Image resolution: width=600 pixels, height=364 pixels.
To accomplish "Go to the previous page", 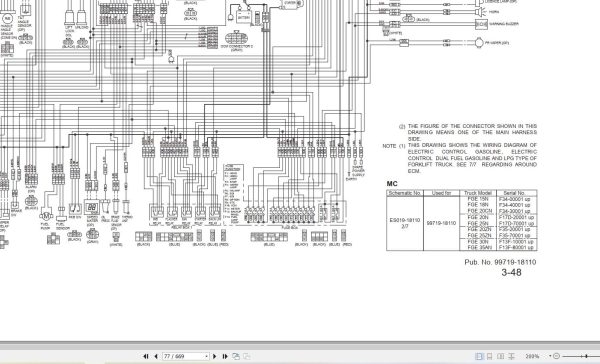I will tap(156, 356).
